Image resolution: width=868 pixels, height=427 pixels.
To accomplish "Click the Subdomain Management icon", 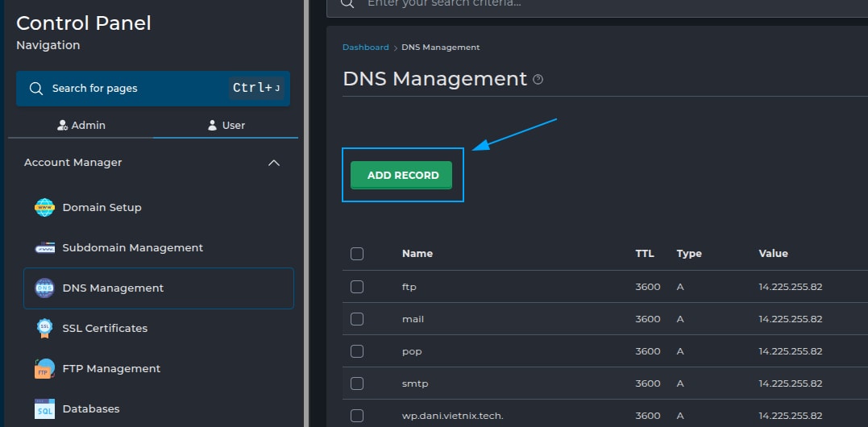I will pyautogui.click(x=44, y=248).
